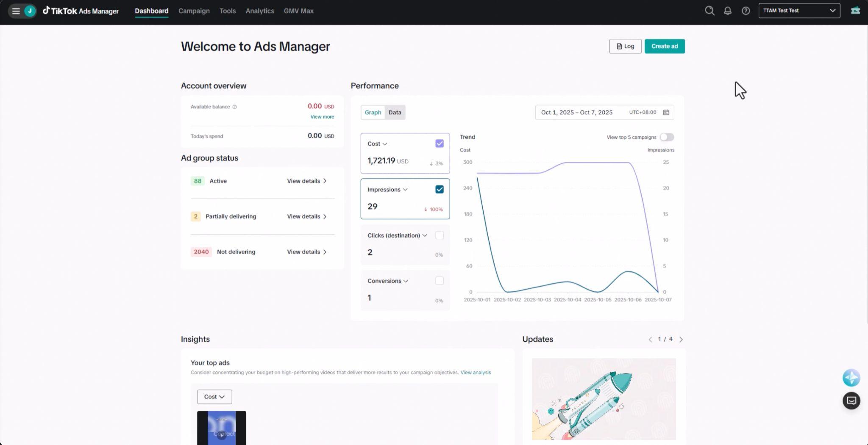868x445 pixels.
Task: Click arrow next to Partially delivering View details
Action: click(325, 216)
